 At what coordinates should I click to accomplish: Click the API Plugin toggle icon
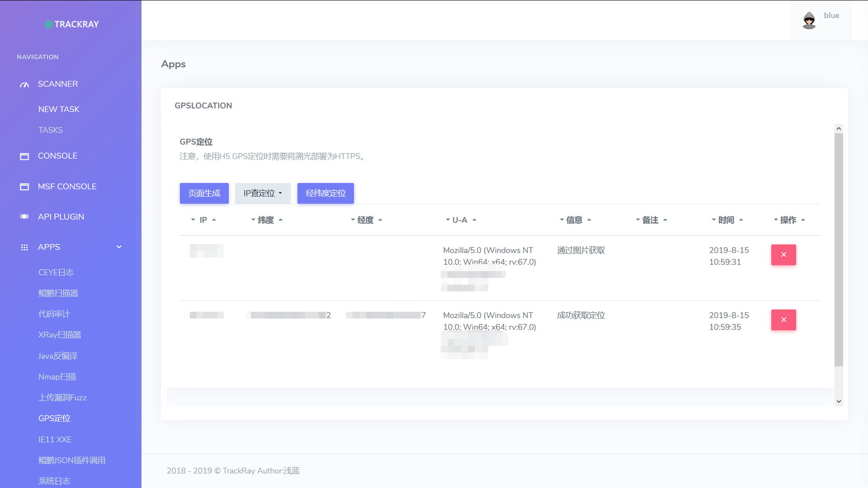pyautogui.click(x=24, y=217)
